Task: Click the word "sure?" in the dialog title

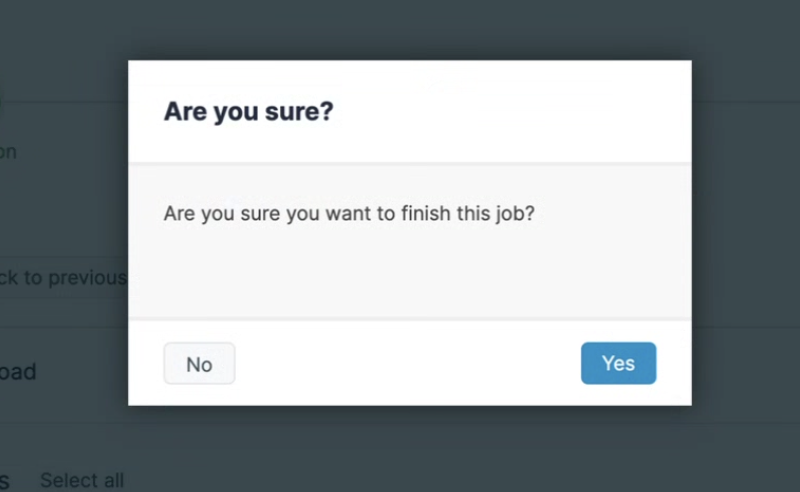Action: [299, 111]
